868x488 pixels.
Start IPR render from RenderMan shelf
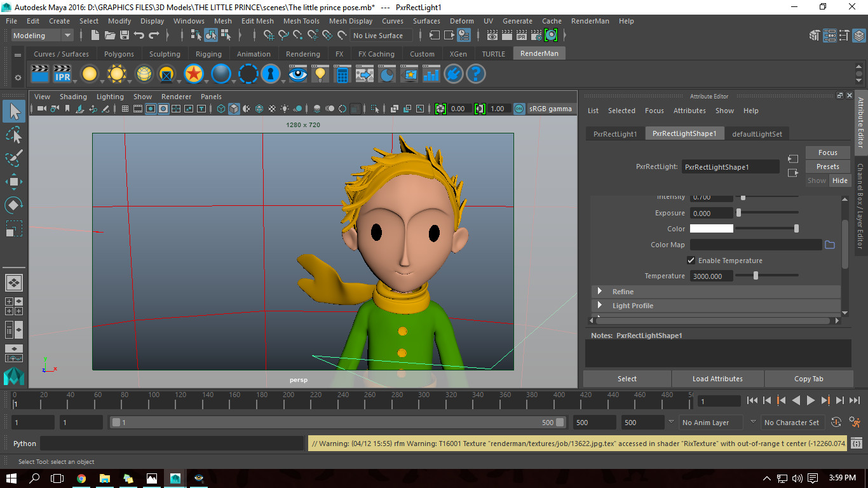(x=62, y=74)
